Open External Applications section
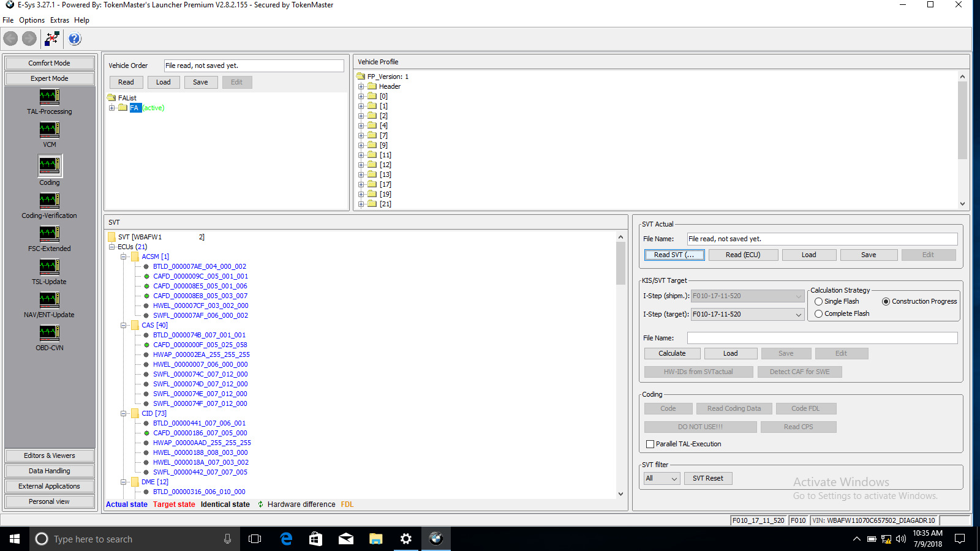 pyautogui.click(x=50, y=486)
